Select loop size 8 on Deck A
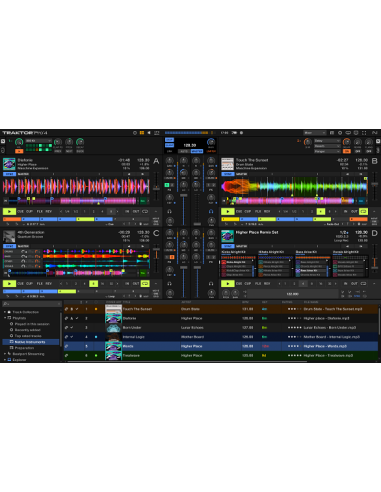Screen dimensions: 381x492 point(111,211)
